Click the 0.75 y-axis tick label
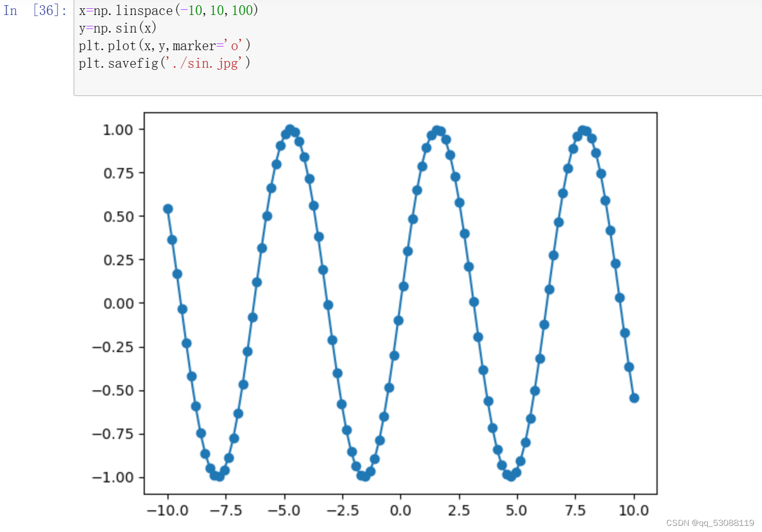Viewport: 762px width, 532px height. point(118,173)
